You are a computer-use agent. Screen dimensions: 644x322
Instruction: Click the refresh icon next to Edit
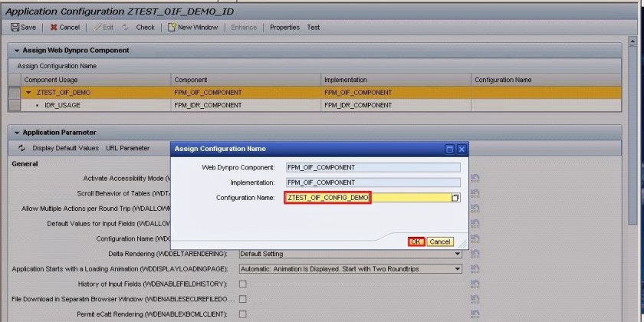(x=125, y=28)
